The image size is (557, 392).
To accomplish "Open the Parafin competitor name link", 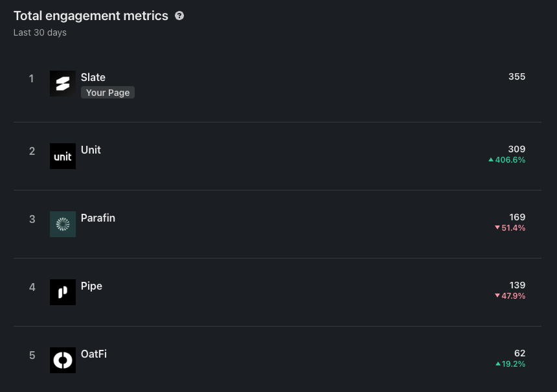I will [x=98, y=218].
